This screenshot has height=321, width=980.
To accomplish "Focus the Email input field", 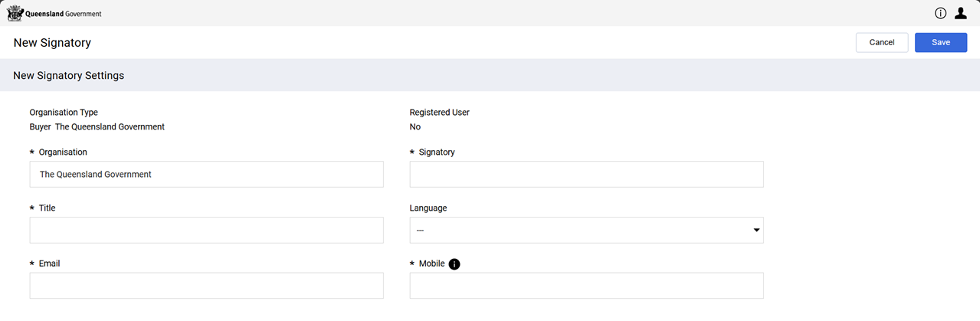I will tap(206, 286).
